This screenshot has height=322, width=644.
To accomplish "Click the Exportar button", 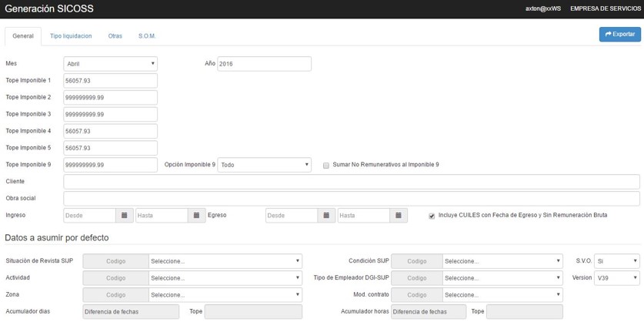I will pyautogui.click(x=619, y=35).
